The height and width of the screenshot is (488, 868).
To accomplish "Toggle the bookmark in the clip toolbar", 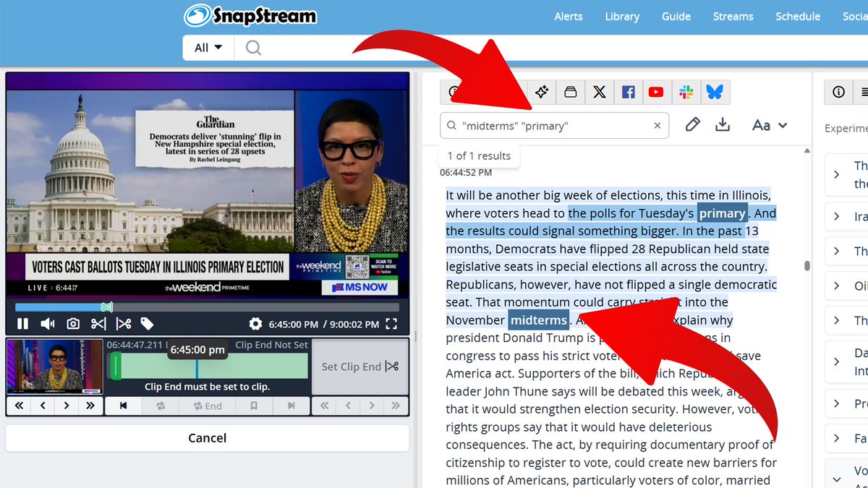I will 254,406.
